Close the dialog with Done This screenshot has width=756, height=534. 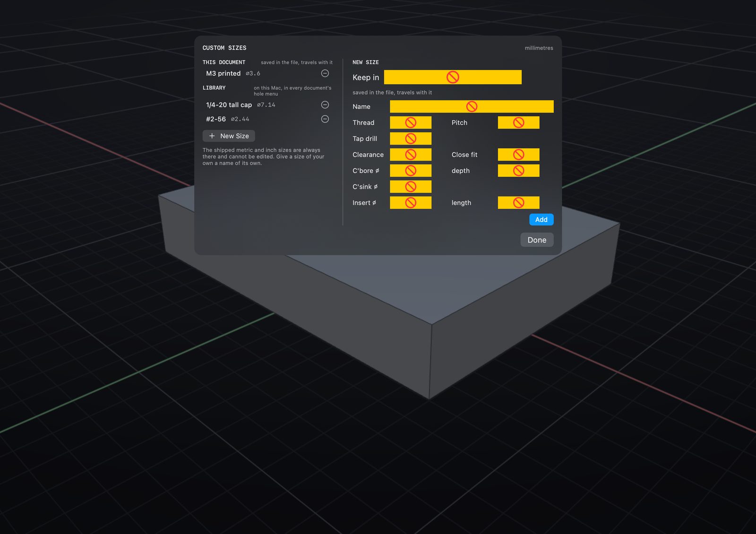[x=537, y=240]
